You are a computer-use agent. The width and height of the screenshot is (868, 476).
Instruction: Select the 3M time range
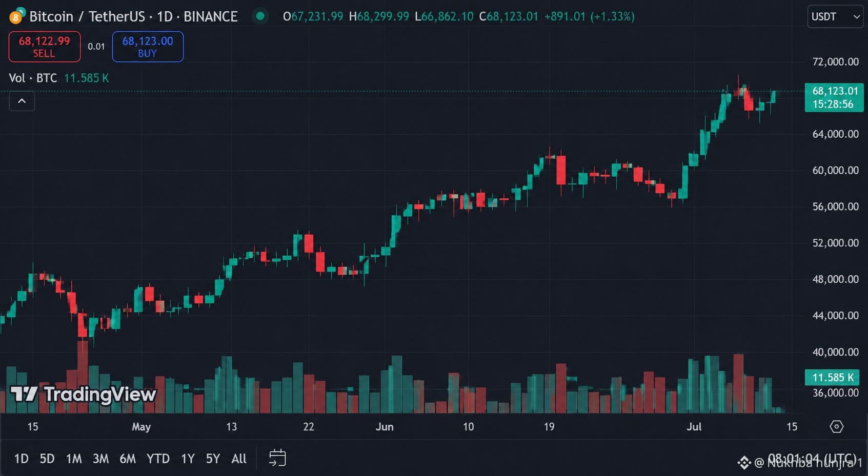(x=100, y=459)
